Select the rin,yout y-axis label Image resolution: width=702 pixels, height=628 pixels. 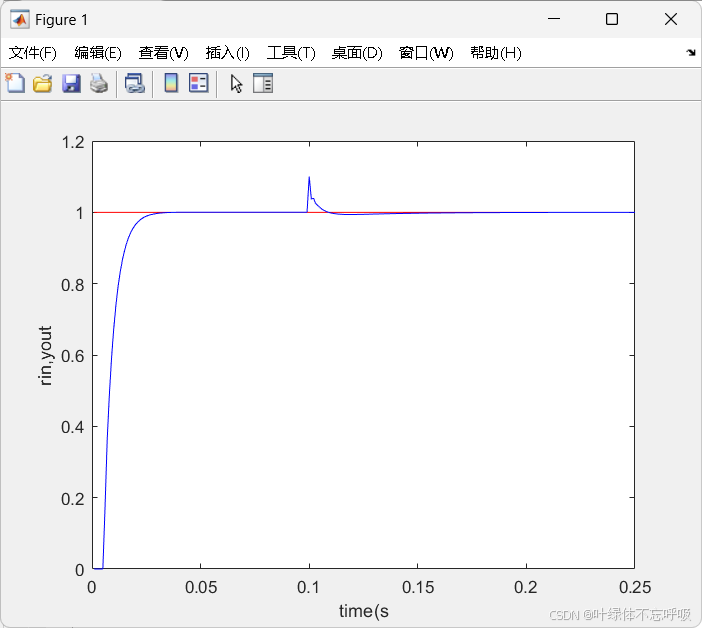click(x=45, y=356)
